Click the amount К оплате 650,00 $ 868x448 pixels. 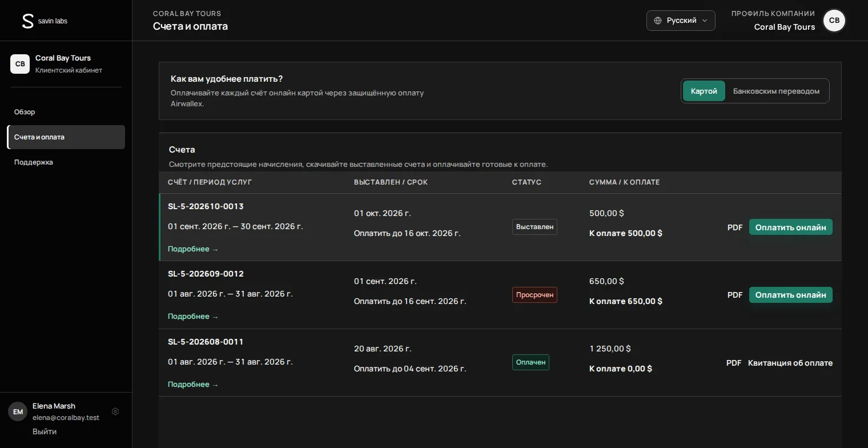626,301
